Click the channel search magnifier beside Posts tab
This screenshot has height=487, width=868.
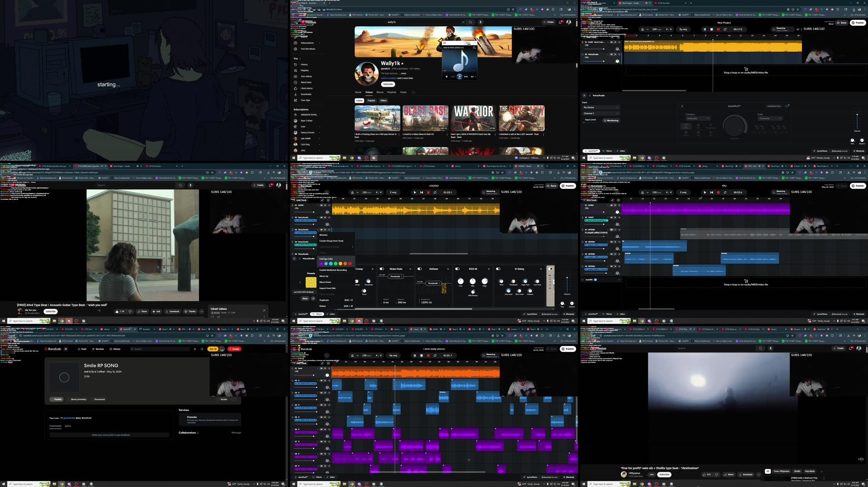tap(413, 92)
